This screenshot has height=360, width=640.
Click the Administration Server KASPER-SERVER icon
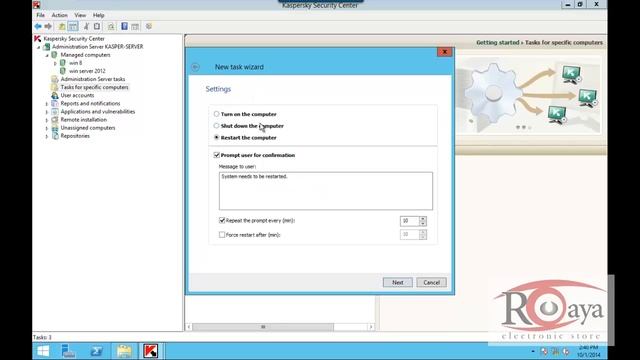pyautogui.click(x=47, y=47)
